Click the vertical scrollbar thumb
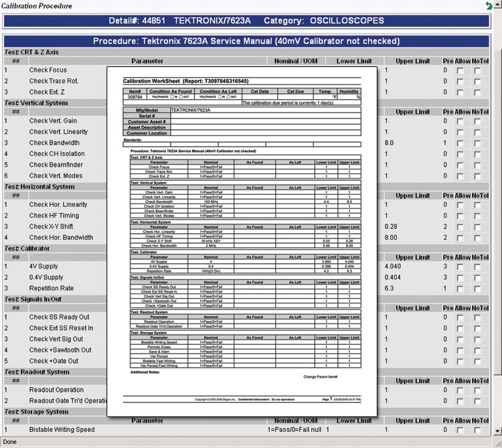Image resolution: width=502 pixels, height=448 pixels. [x=498, y=213]
